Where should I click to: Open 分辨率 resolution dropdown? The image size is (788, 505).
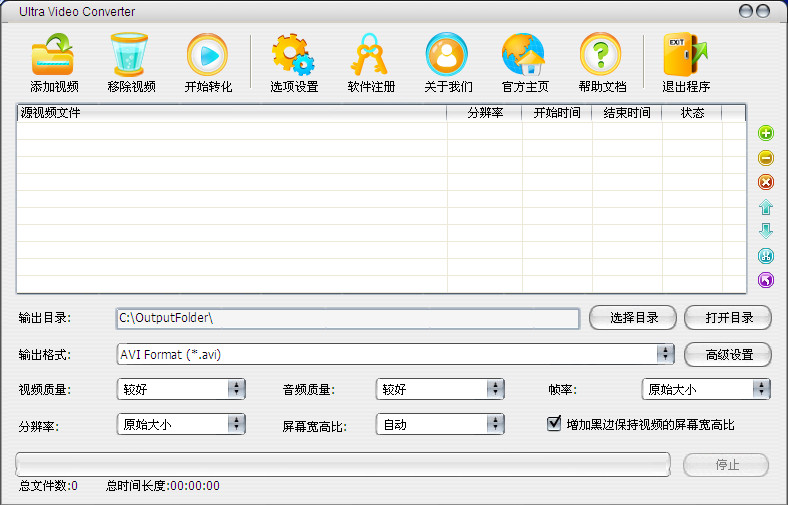181,424
